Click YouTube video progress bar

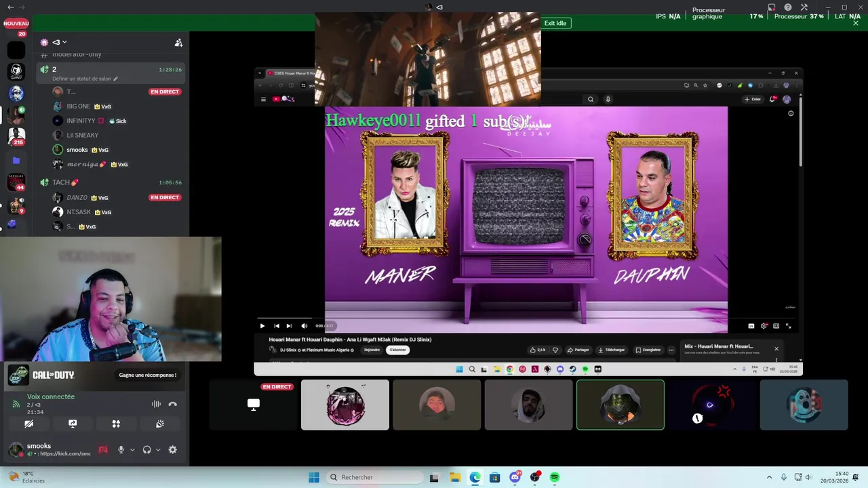(x=526, y=318)
